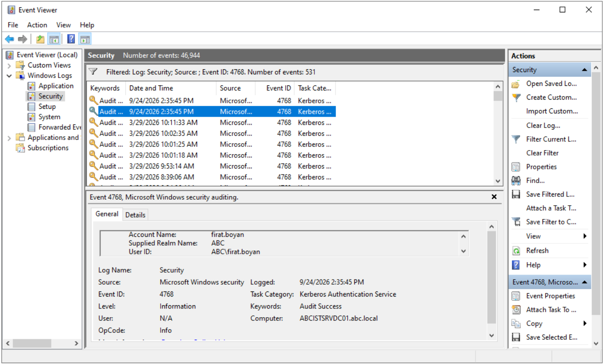This screenshot has height=364, width=604.
Task: Open the Copy submenu arrow in Actions
Action: 585,324
